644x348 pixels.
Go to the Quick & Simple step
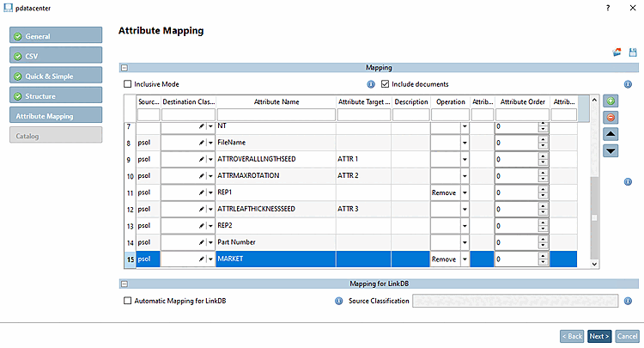[x=56, y=76]
